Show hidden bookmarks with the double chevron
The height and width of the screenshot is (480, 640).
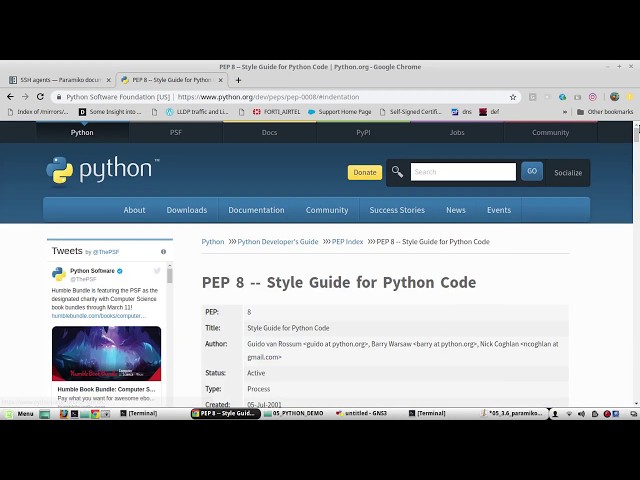pyautogui.click(x=564, y=112)
